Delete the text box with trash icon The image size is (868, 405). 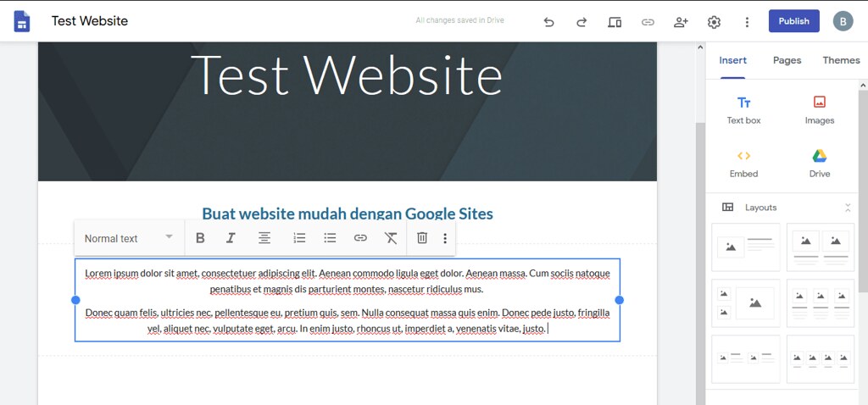422,238
